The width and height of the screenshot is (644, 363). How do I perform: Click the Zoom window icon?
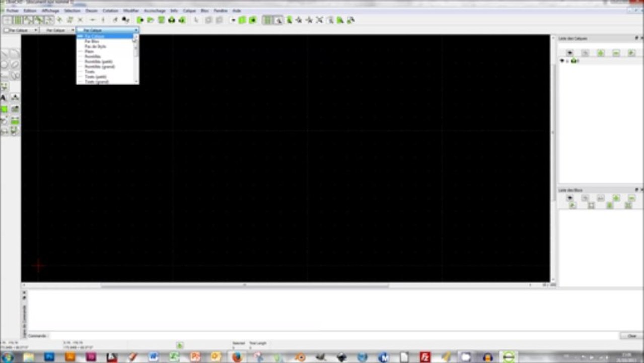(x=340, y=20)
